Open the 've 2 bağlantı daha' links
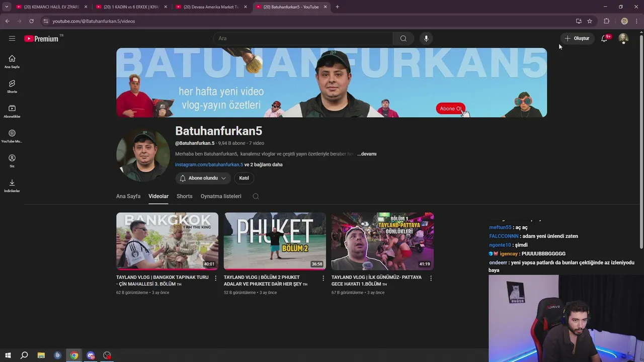The width and height of the screenshot is (644, 362). (263, 164)
